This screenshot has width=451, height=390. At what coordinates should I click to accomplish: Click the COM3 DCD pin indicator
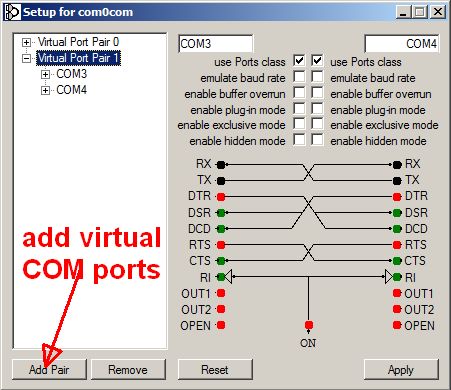(x=221, y=229)
